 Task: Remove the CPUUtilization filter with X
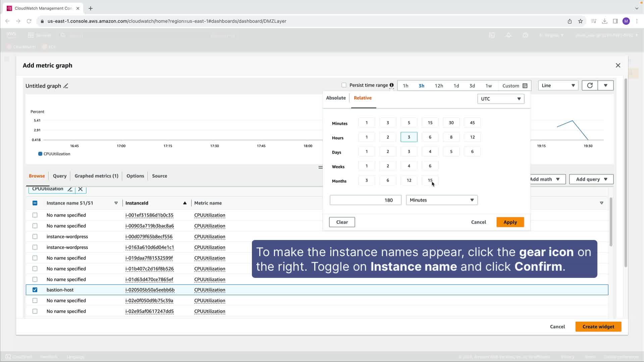coord(80,189)
